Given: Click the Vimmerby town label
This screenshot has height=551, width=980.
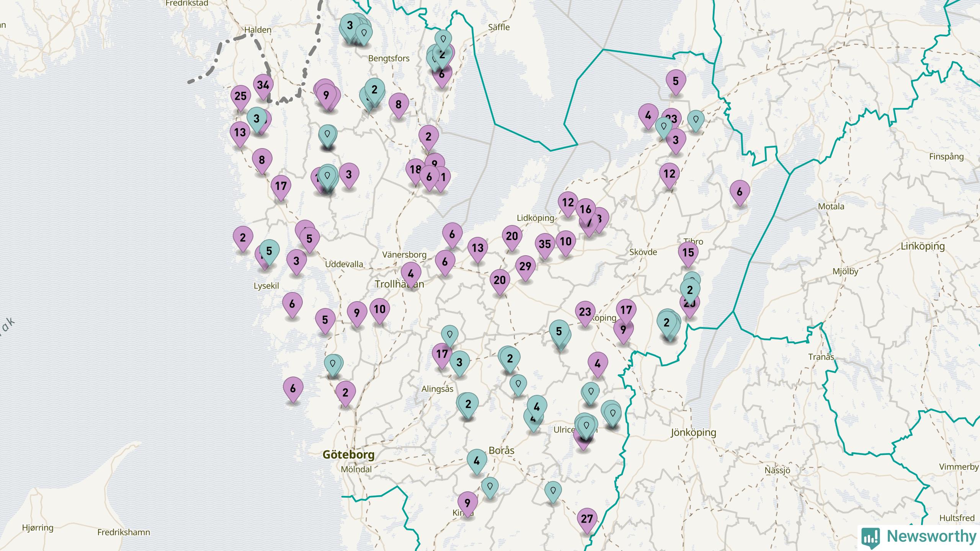Looking at the screenshot, I should pos(959,467).
